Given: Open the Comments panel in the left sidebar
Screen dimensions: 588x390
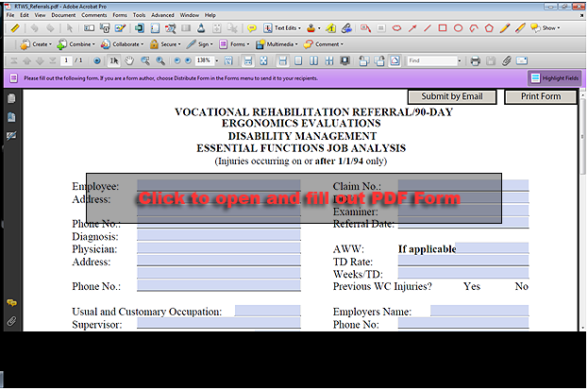Looking at the screenshot, I should tap(11, 303).
